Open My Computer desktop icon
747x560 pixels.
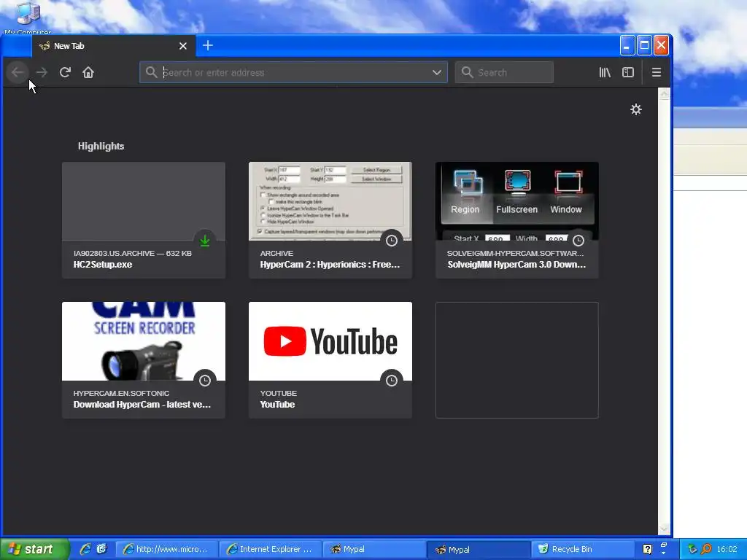tap(28, 18)
